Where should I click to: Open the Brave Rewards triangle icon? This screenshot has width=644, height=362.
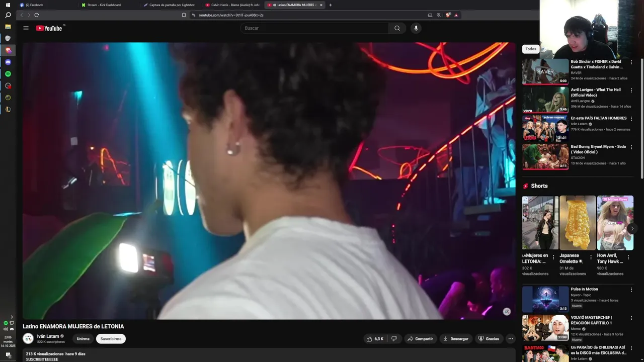(x=456, y=15)
